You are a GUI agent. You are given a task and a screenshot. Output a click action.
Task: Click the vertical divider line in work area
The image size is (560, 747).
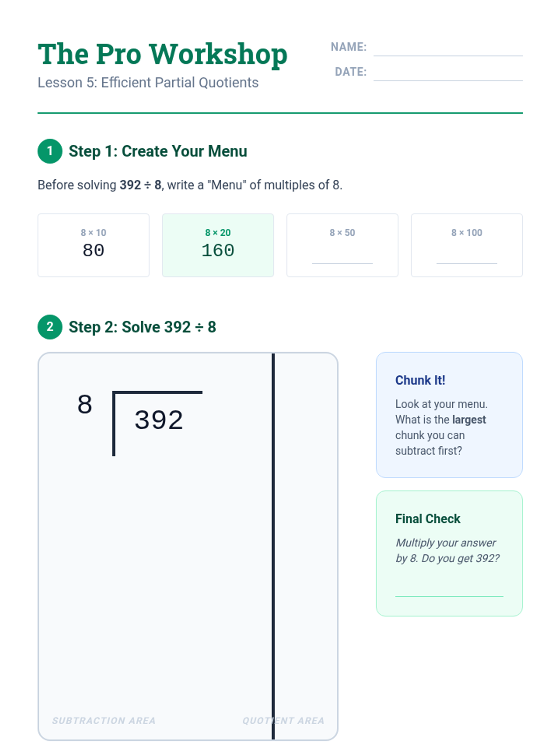[x=273, y=546]
